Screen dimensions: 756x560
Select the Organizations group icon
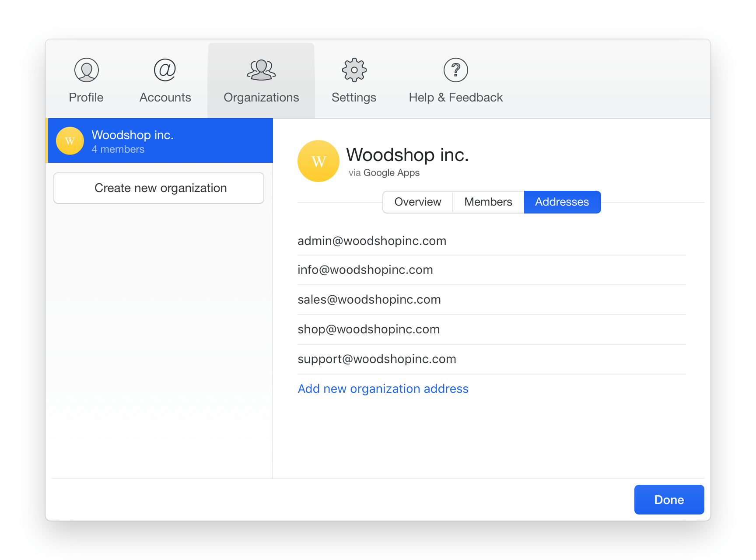click(261, 70)
